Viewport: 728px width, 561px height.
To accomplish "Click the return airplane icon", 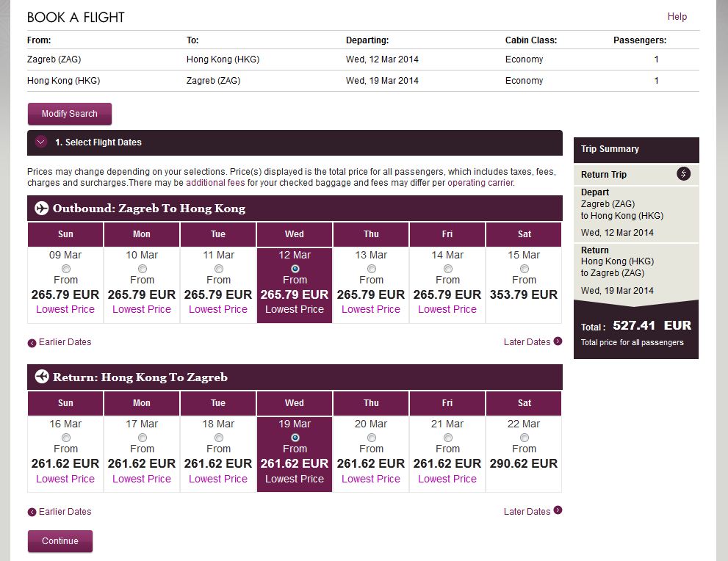I will (42, 377).
